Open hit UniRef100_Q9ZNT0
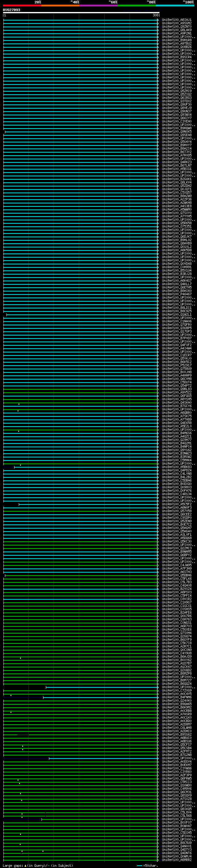 point(177,26)
